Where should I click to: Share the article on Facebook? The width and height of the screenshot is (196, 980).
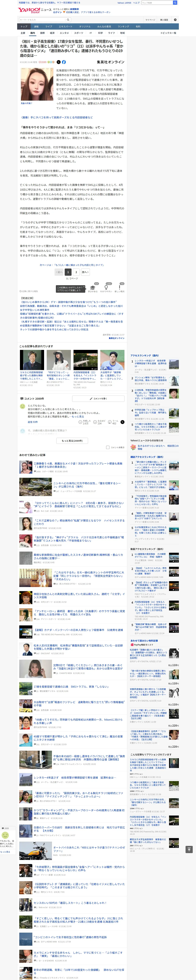coord(64,62)
